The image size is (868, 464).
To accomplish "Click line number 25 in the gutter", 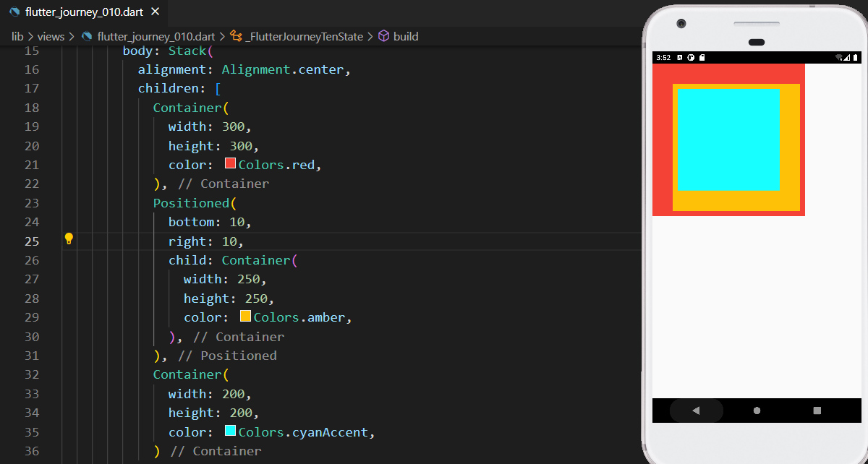I will click(x=32, y=241).
